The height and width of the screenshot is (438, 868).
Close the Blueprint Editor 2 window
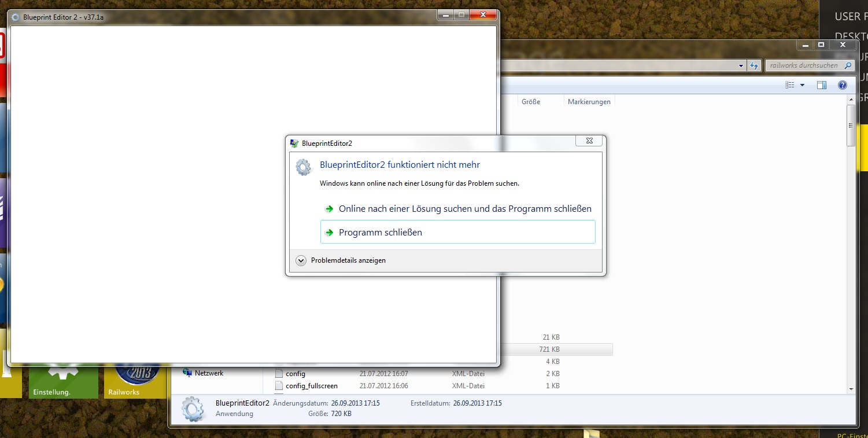(x=484, y=15)
